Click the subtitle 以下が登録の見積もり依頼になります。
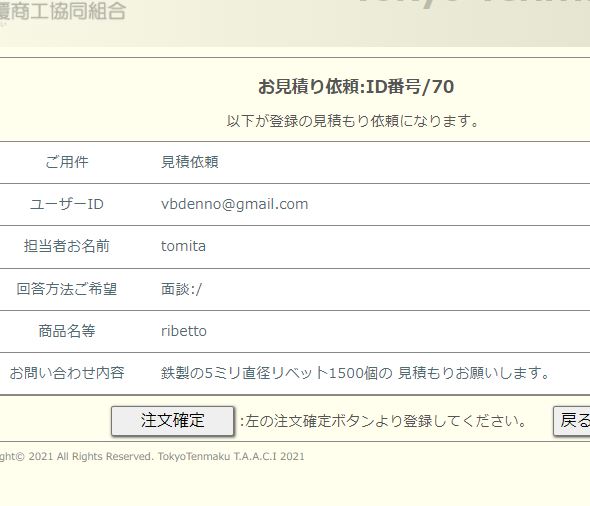 point(353,121)
